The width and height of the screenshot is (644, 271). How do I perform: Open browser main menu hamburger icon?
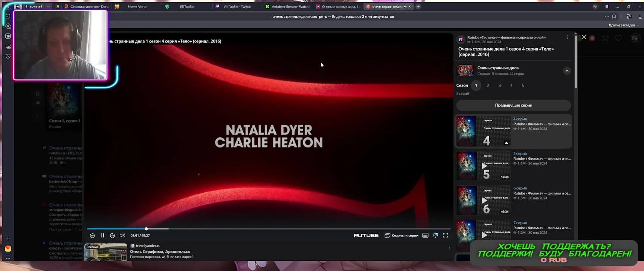pyautogui.click(x=607, y=6)
